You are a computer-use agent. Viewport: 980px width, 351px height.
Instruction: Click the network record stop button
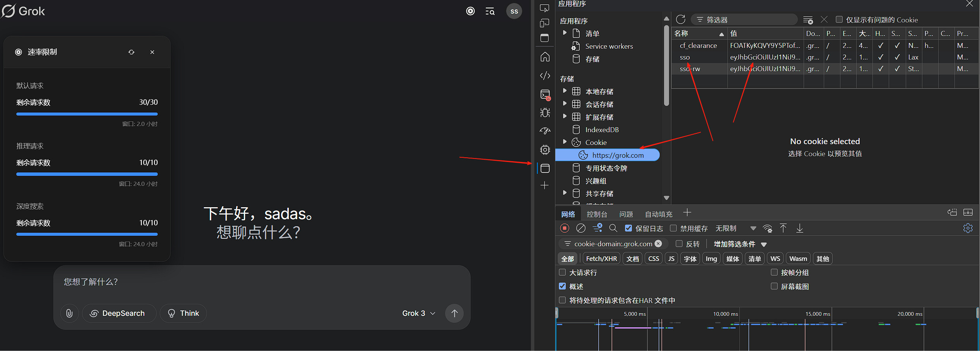(x=565, y=228)
